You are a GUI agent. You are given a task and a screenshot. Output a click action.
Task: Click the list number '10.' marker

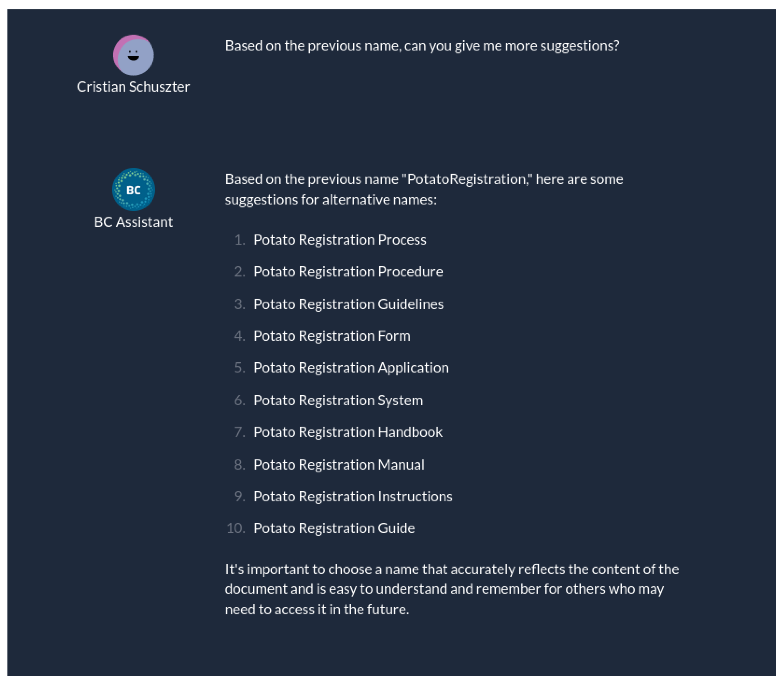tap(235, 528)
